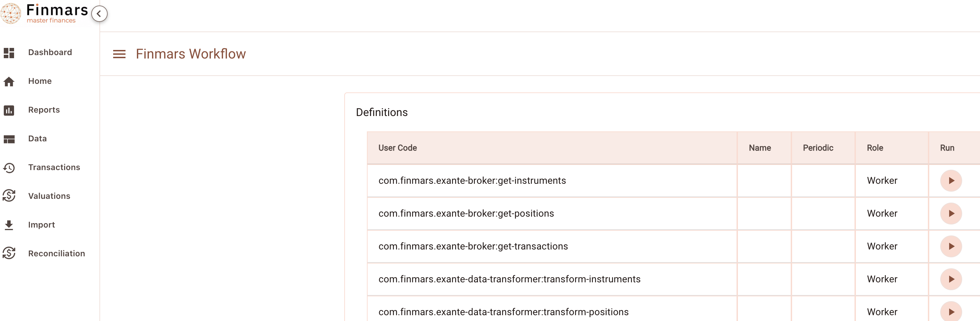Click the Reports chart icon
Viewport: 980px width, 321px height.
tap(9, 110)
